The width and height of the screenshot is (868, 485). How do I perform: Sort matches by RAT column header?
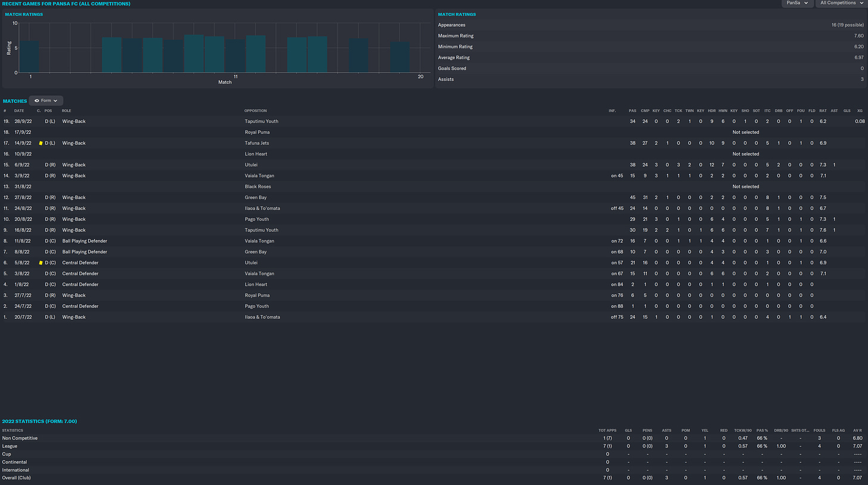click(x=823, y=111)
